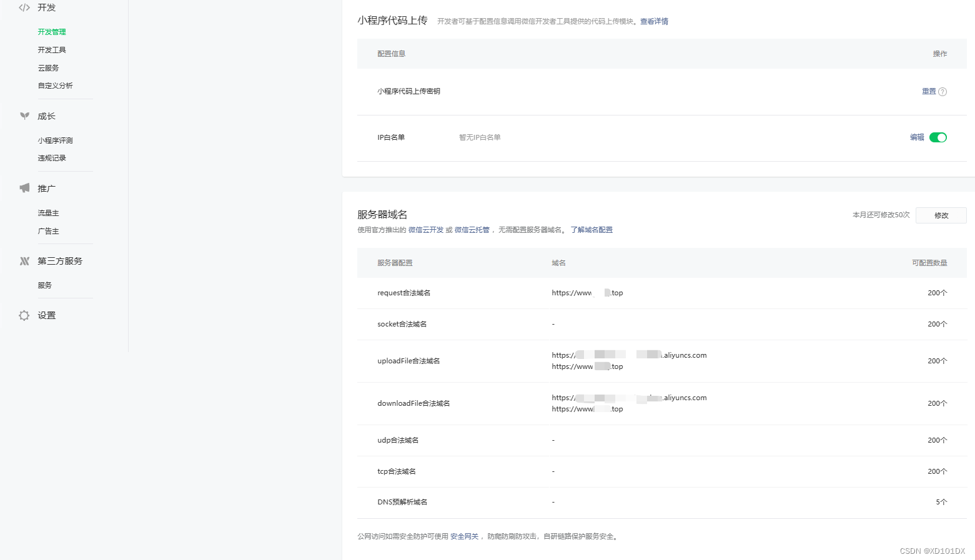The width and height of the screenshot is (975, 560).
Task: Click the 开发 section heading
Action: (46, 7)
